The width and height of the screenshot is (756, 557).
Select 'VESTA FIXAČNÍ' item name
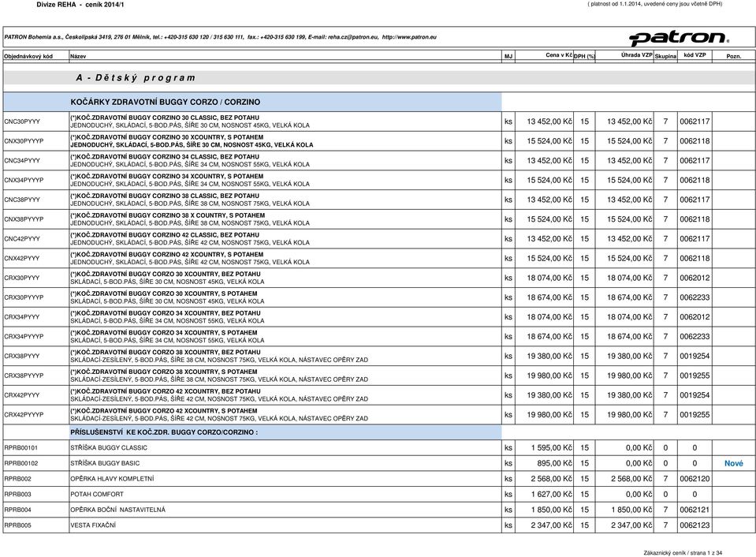pos(93,525)
